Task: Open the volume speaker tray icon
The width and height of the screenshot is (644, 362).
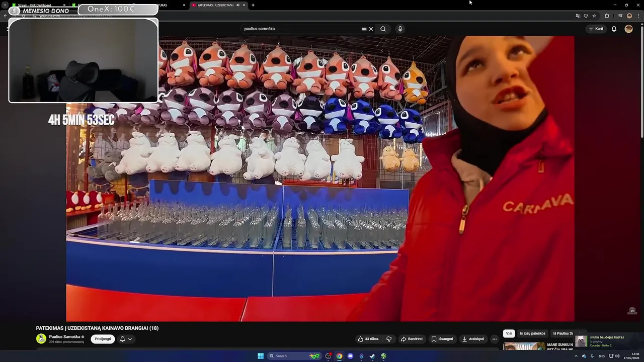Action: 617,356
